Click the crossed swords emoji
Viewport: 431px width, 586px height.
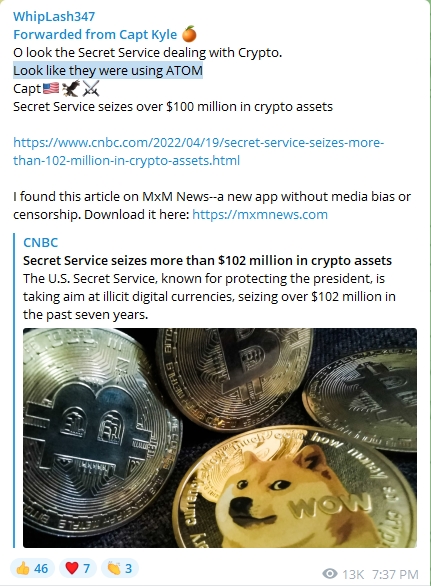91,89
